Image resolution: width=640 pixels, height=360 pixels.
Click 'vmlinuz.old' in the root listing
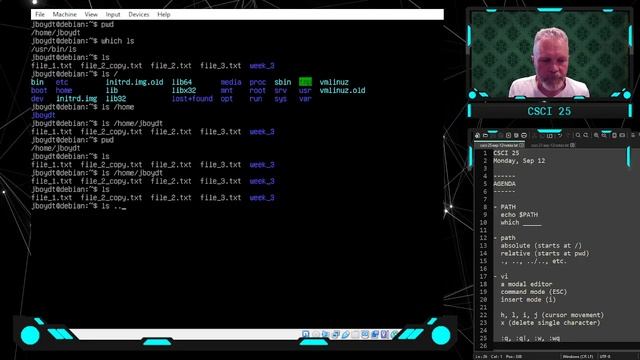[x=342, y=91]
